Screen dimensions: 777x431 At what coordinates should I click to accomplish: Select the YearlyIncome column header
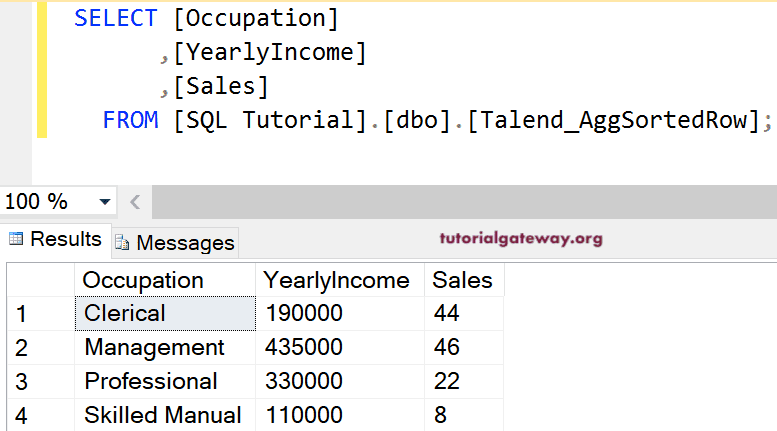pos(339,280)
